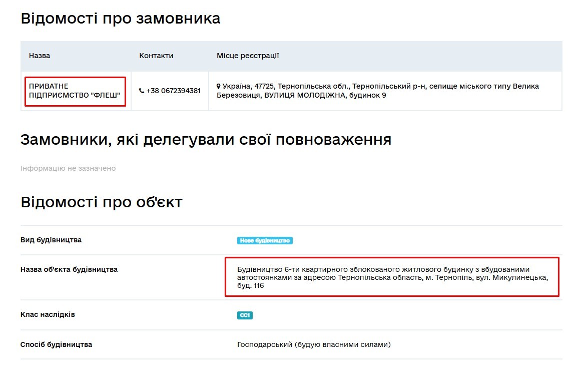Click the 'Нове будівництво' badge
This screenshot has height=375, width=588.
(x=265, y=240)
